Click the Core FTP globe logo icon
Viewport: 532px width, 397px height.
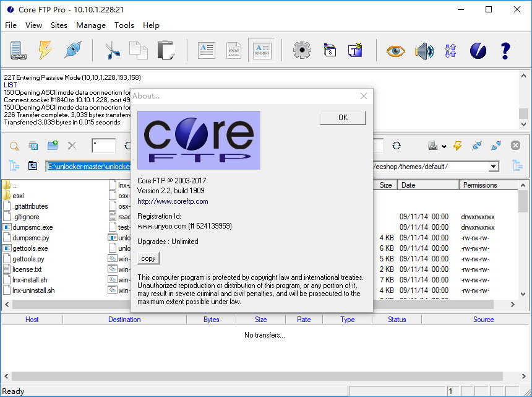click(x=478, y=51)
